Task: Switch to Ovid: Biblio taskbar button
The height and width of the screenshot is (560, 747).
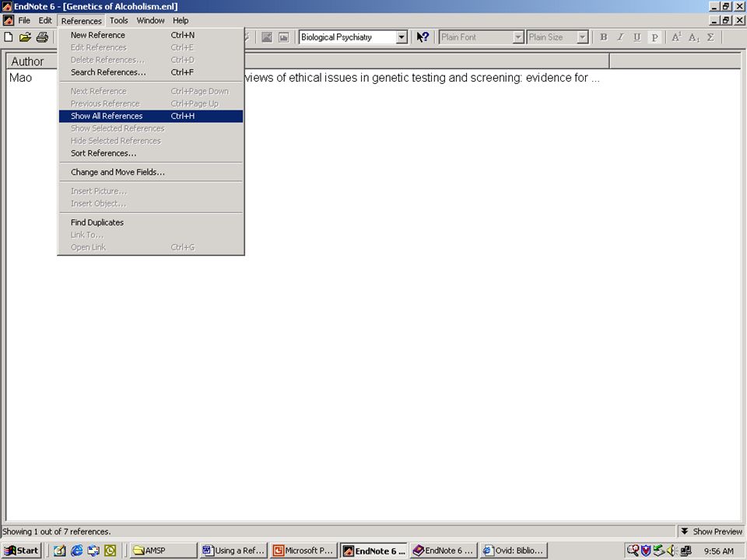Action: point(514,551)
